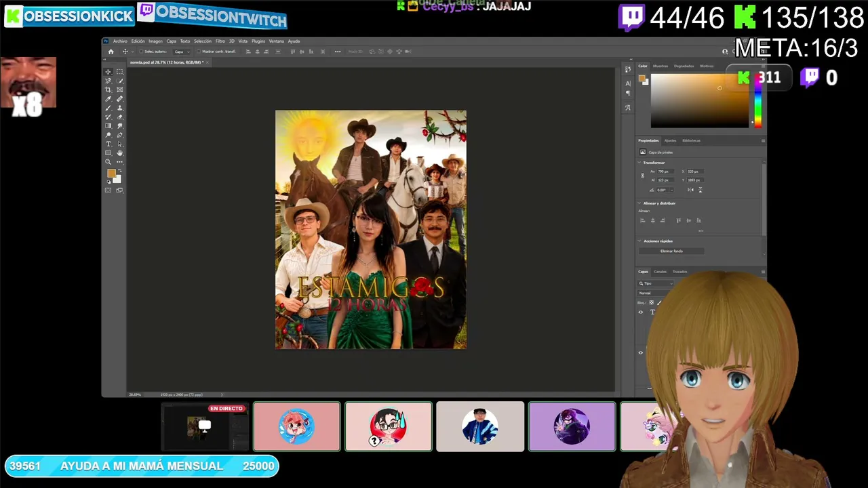This screenshot has height=488, width=868.
Task: Switch to the Muestras tab
Action: tap(660, 66)
